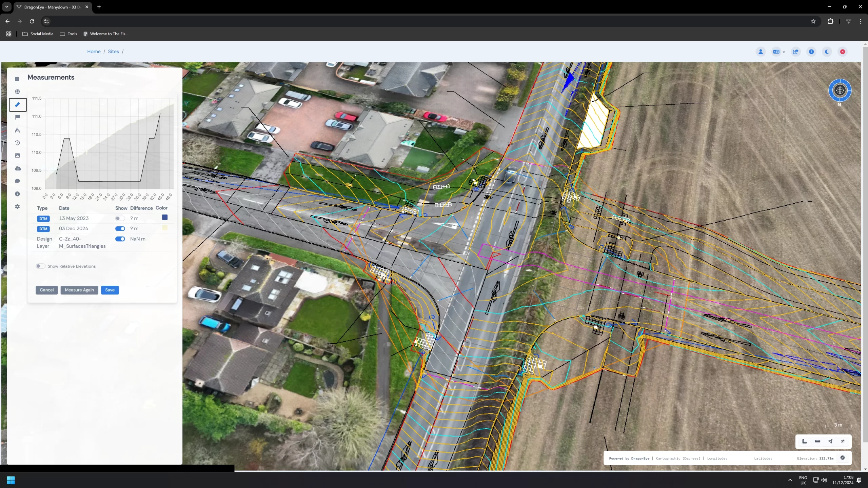Viewport: 868px width, 488px height.
Task: Switch to dark mode with moon icon
Action: click(827, 52)
